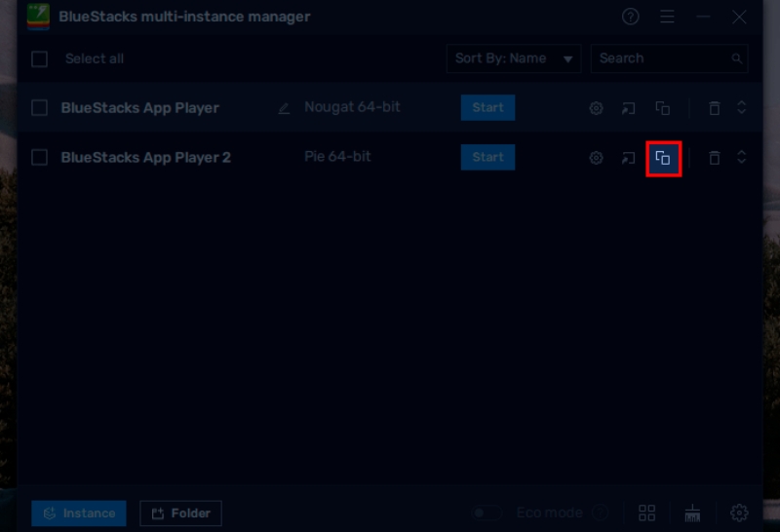Click the Nougat 64-bit label
780x532 pixels.
(352, 107)
